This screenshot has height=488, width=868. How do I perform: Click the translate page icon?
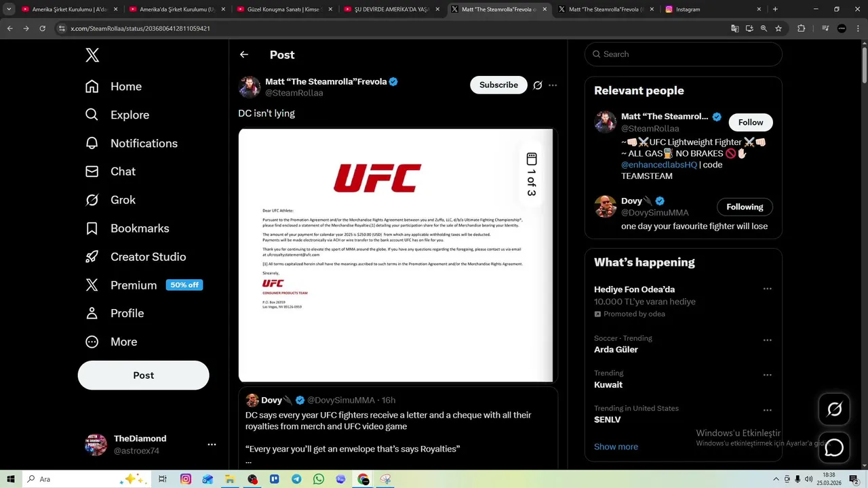tap(735, 28)
